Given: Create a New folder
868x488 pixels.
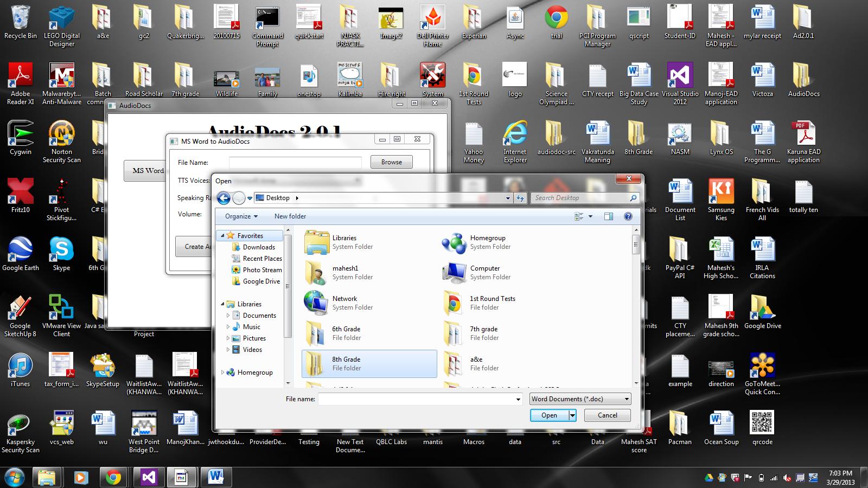Looking at the screenshot, I should [x=290, y=216].
